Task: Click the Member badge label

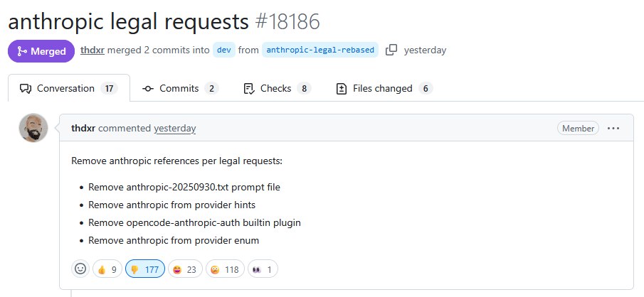Action: (x=578, y=129)
